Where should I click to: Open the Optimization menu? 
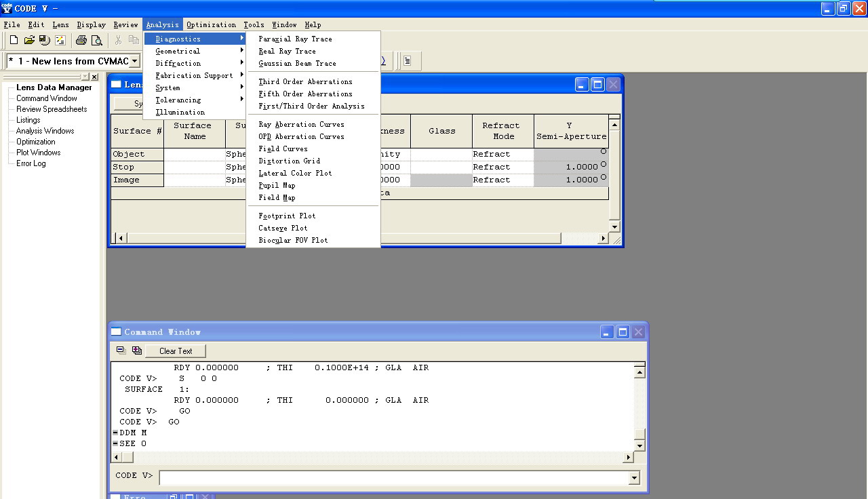pos(211,24)
